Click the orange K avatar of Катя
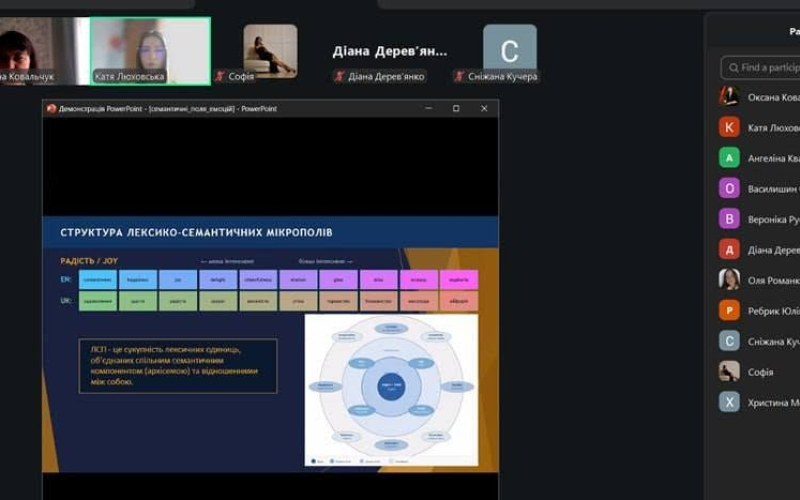The height and width of the screenshot is (500, 800). point(729,127)
